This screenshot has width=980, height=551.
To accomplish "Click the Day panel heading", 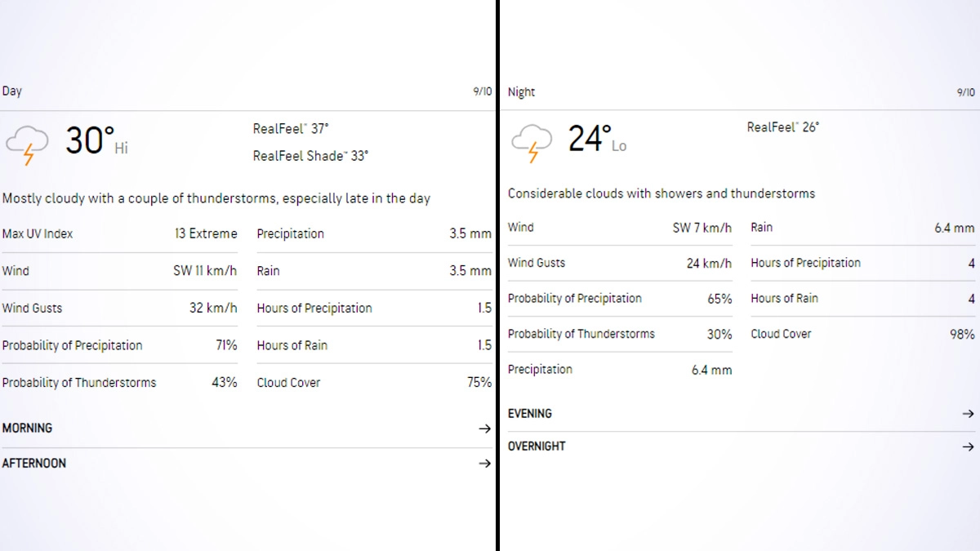I will coord(12,91).
